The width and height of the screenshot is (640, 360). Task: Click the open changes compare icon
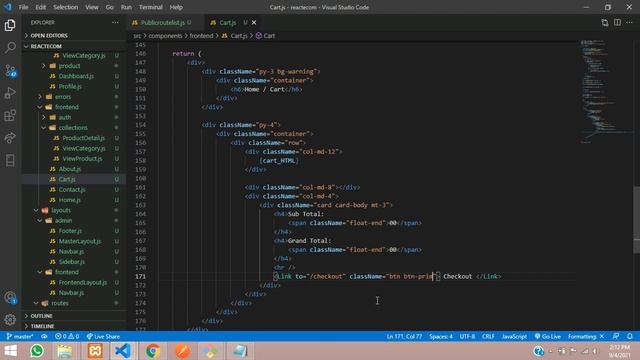pyautogui.click(x=604, y=22)
